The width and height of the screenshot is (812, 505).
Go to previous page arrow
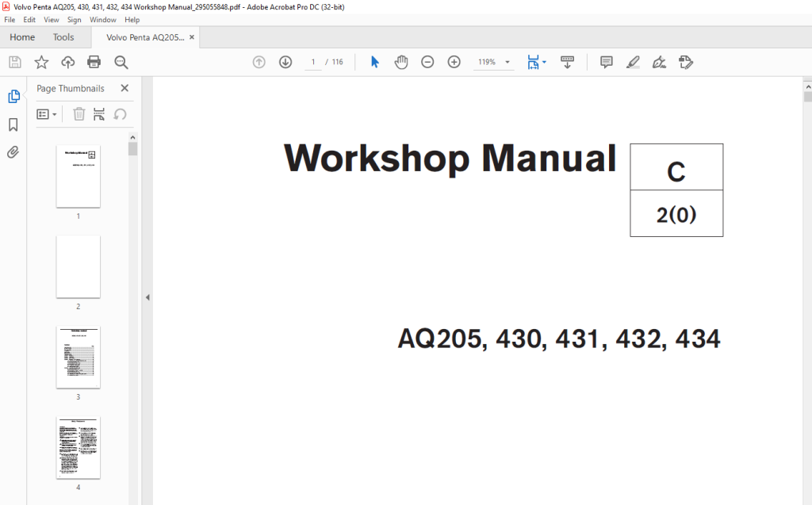259,62
